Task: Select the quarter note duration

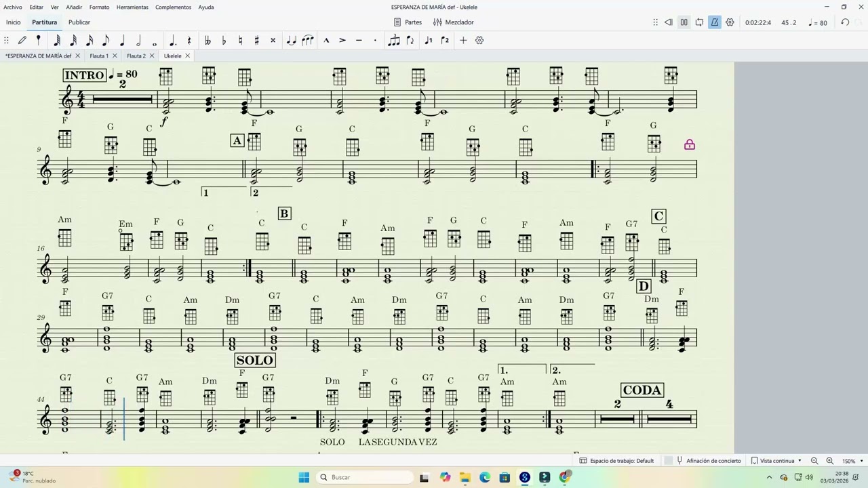Action: (122, 41)
